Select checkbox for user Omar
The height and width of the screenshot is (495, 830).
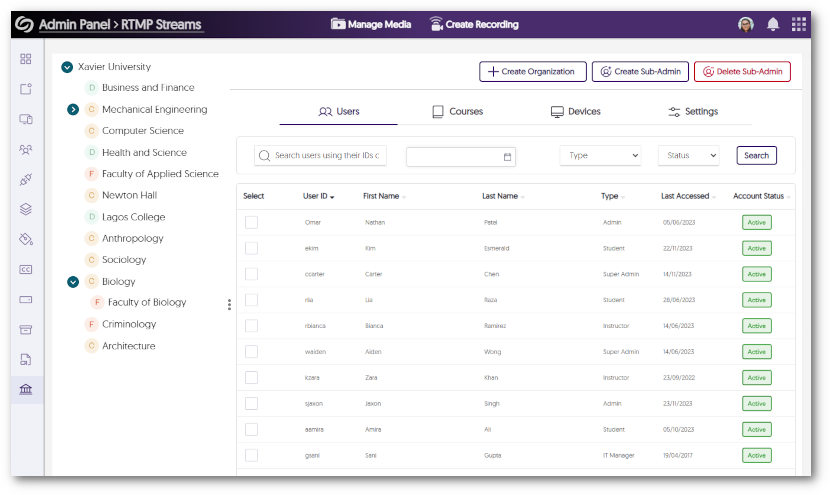pos(251,222)
